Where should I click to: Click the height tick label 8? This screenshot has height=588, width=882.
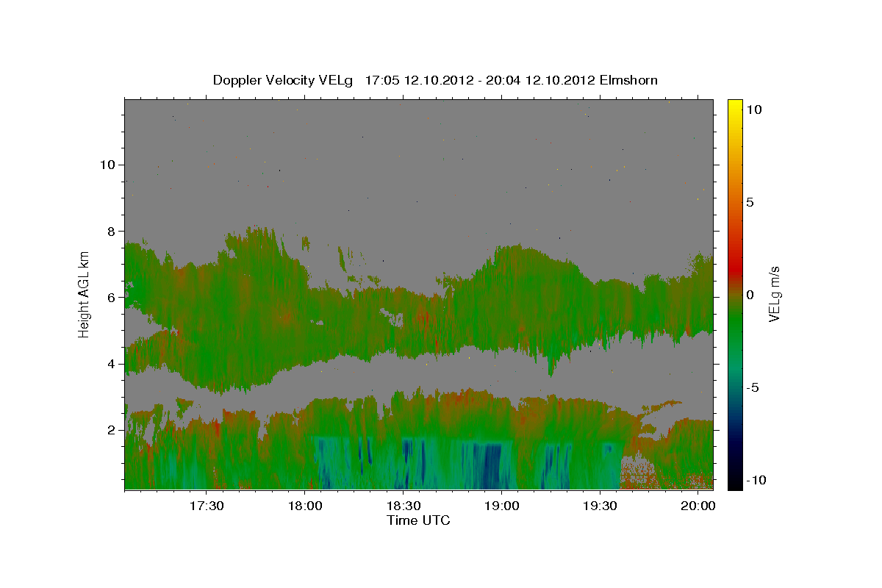point(112,232)
